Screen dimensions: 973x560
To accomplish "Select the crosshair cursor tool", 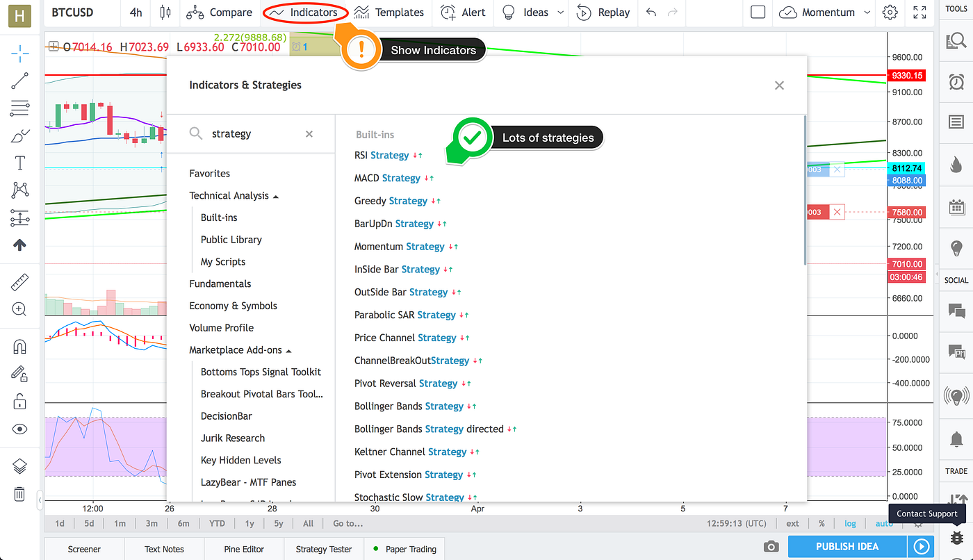I will pos(19,52).
